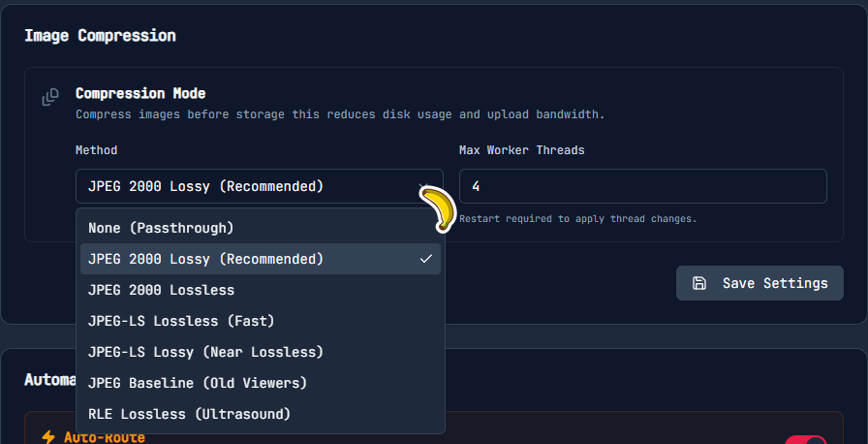Viewport: 868px width, 444px height.
Task: Click the Image Compression heading
Action: (100, 36)
